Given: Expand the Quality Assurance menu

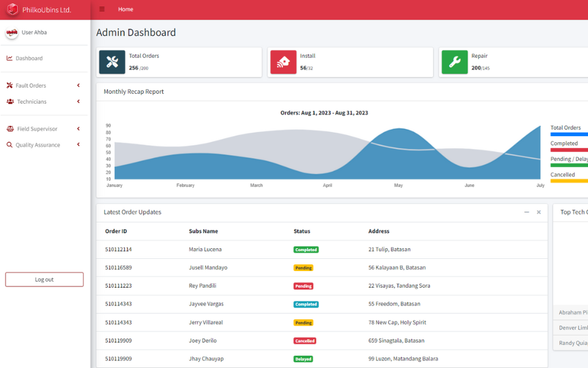Looking at the screenshot, I should tap(78, 145).
